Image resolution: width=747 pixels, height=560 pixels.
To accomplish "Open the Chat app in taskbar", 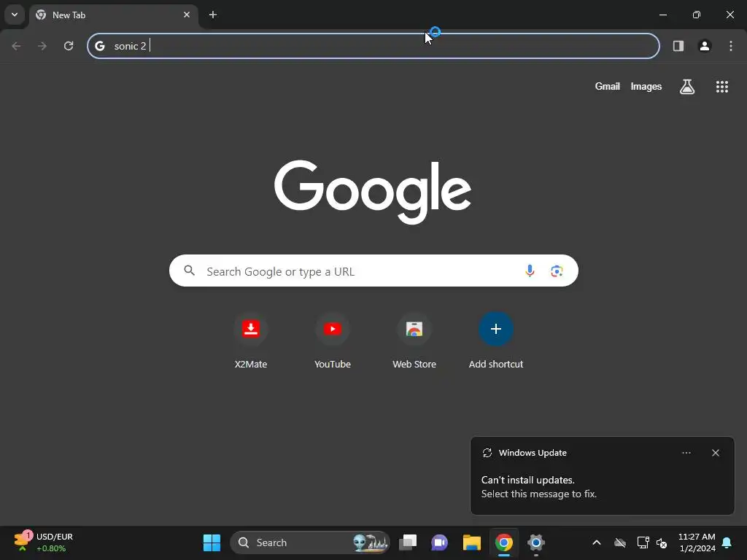I will click(x=439, y=542).
